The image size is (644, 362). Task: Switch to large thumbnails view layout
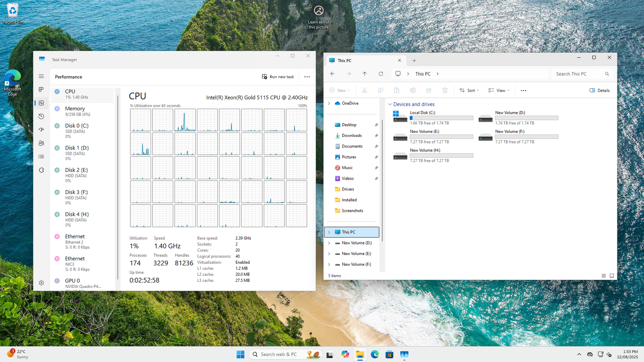point(611,276)
